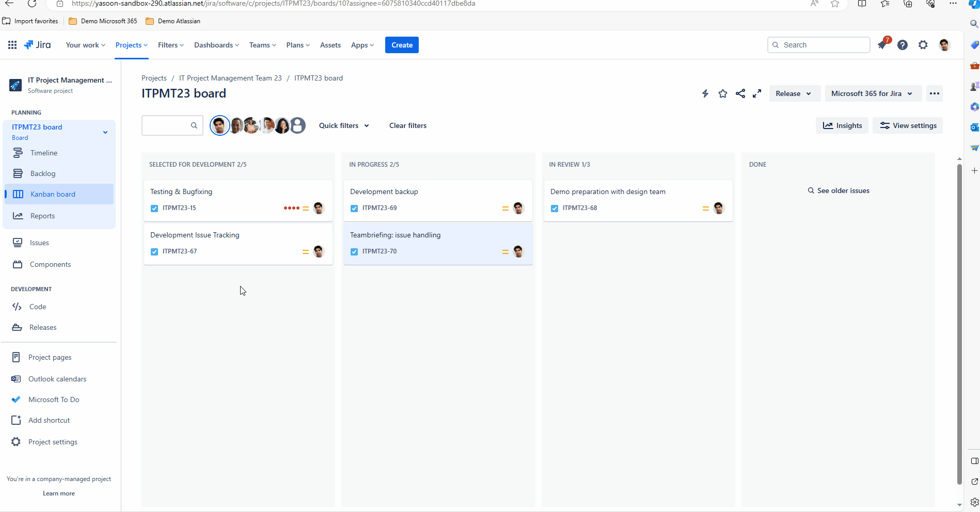Toggle the ITPMT23-68 checkbox
Image resolution: width=980 pixels, height=512 pixels.
[x=554, y=208]
